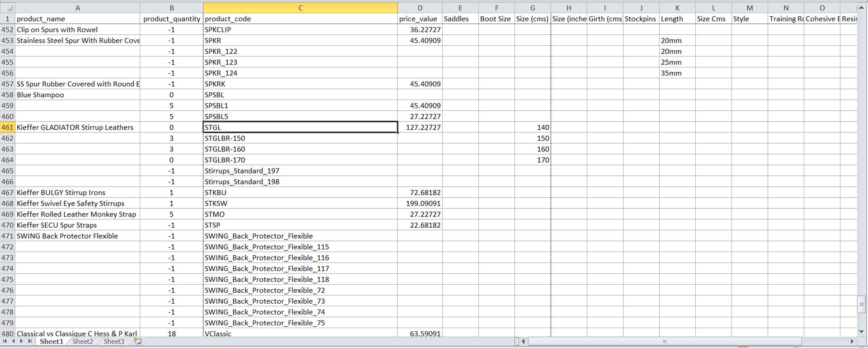Select quantity cell 18

coord(172,333)
